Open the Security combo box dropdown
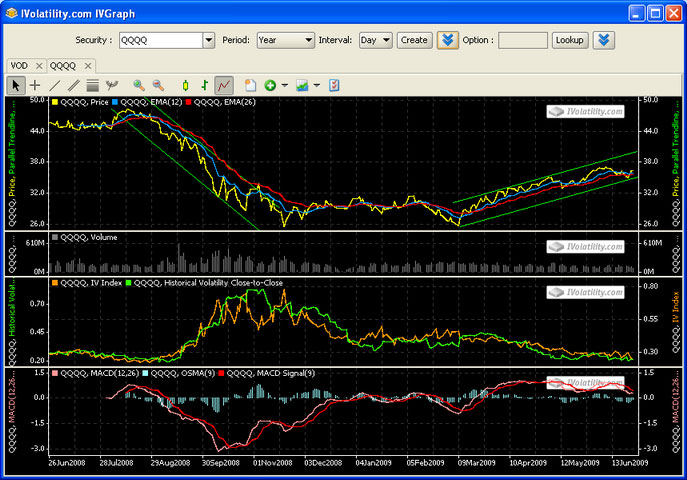 209,40
